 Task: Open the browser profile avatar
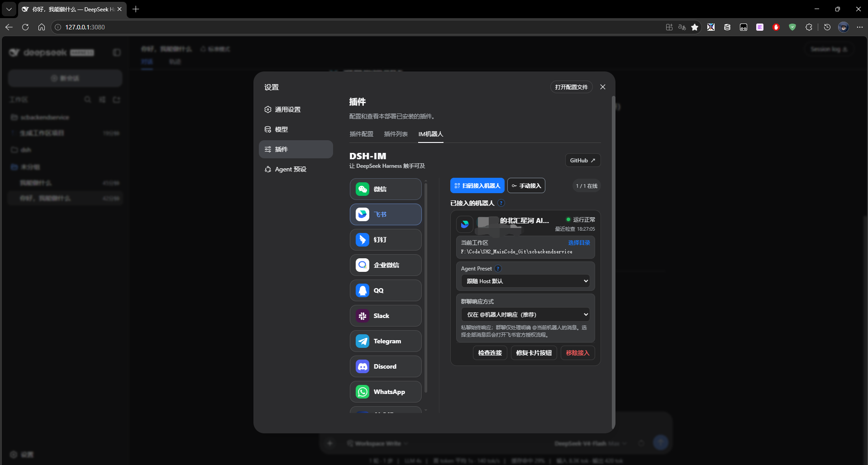[x=844, y=27]
